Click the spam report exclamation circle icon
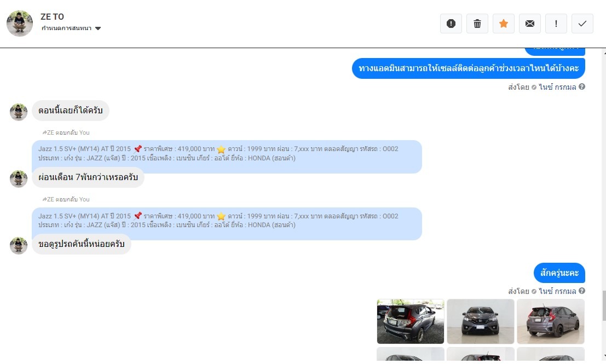 pyautogui.click(x=451, y=24)
